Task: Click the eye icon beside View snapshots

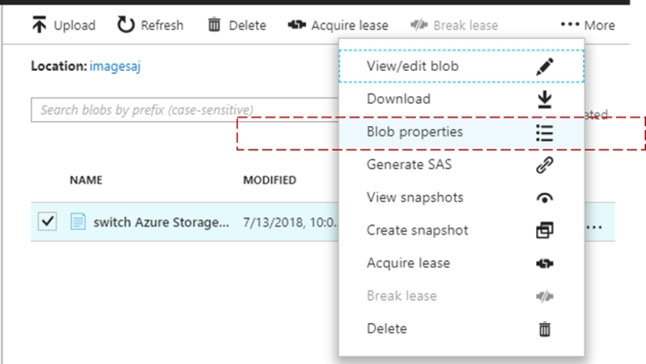Action: point(544,198)
